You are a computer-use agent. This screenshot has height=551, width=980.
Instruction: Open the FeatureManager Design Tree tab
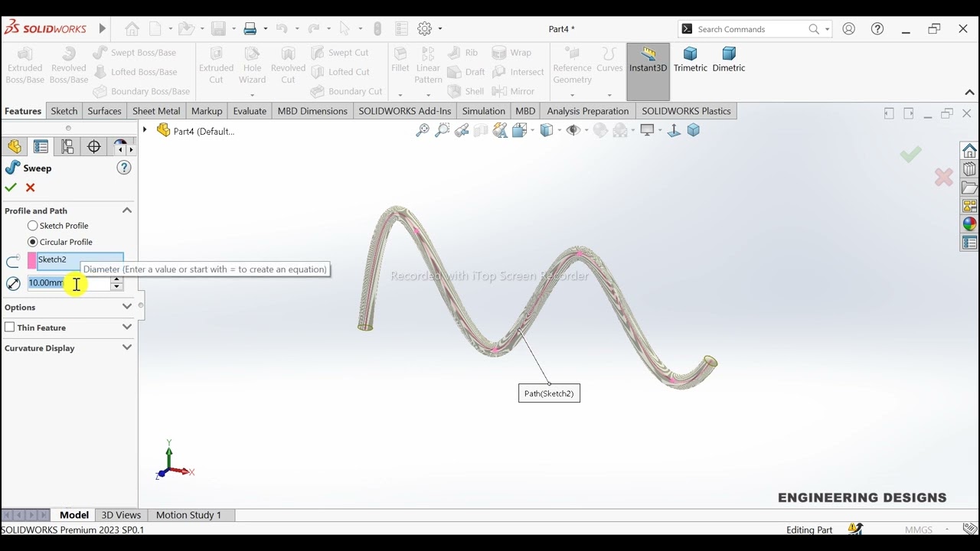click(x=15, y=147)
